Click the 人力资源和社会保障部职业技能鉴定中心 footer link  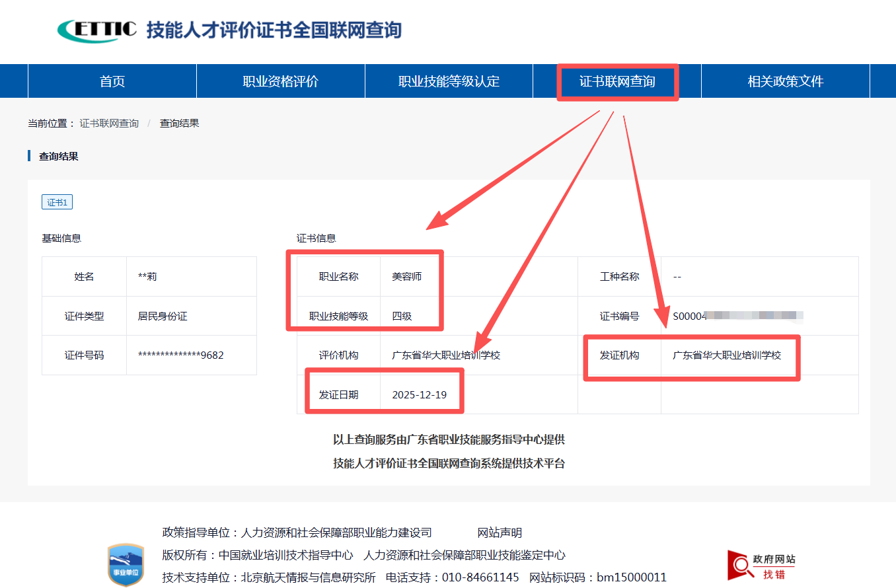pos(465,556)
